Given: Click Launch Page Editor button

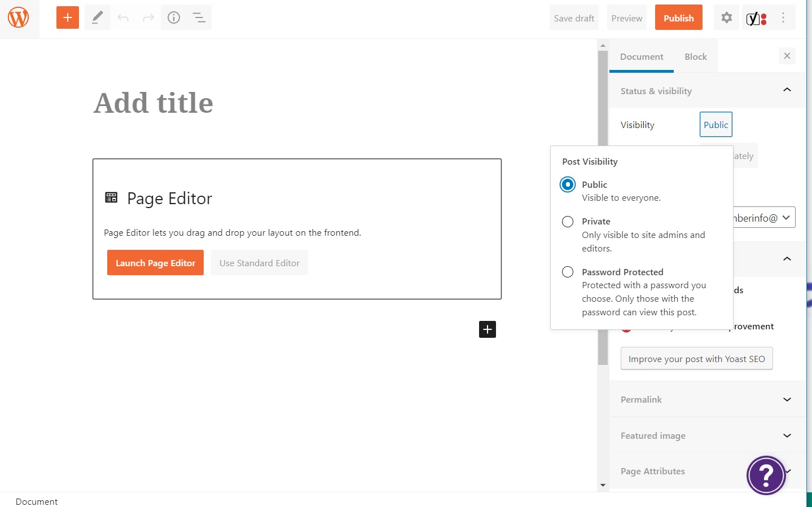Looking at the screenshot, I should coord(155,263).
